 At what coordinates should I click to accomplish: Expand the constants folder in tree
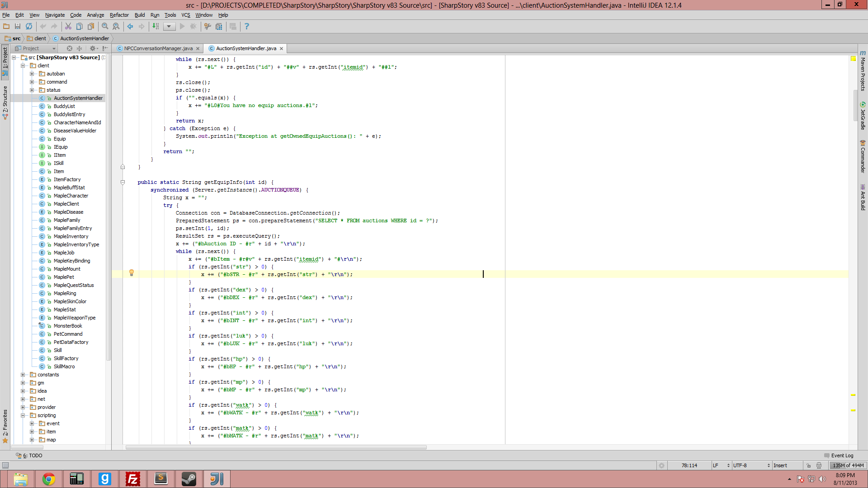pyautogui.click(x=23, y=375)
